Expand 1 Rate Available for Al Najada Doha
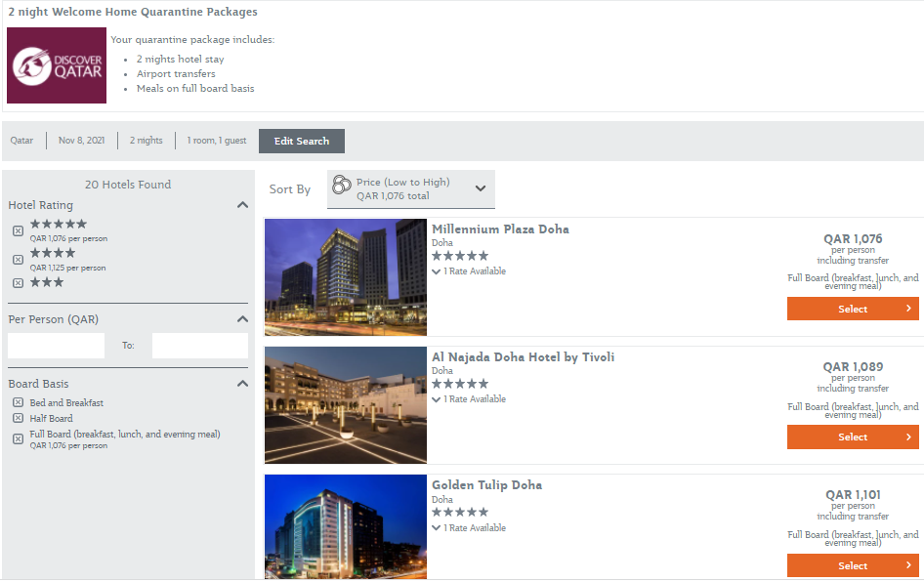Image resolution: width=924 pixels, height=582 pixels. (469, 399)
